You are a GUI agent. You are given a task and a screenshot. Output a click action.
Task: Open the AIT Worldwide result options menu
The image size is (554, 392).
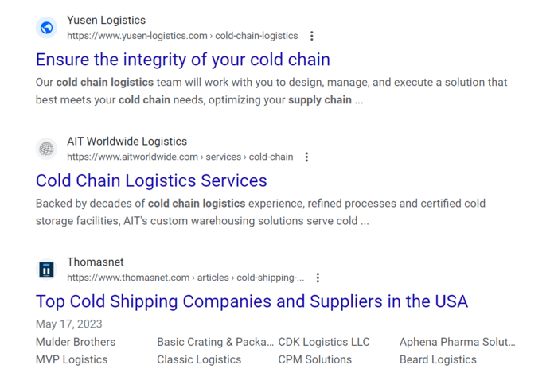tap(306, 157)
